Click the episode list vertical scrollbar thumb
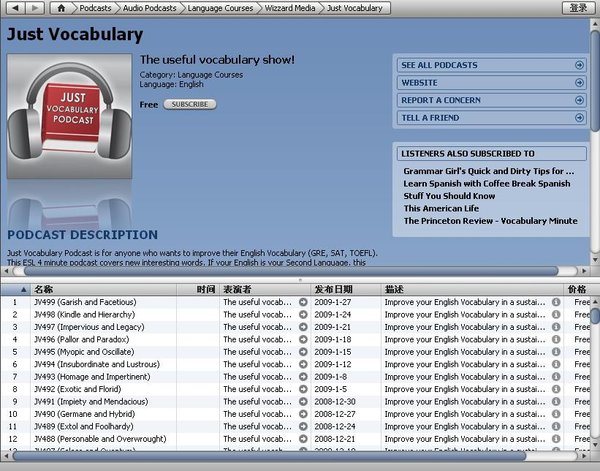 point(595,316)
